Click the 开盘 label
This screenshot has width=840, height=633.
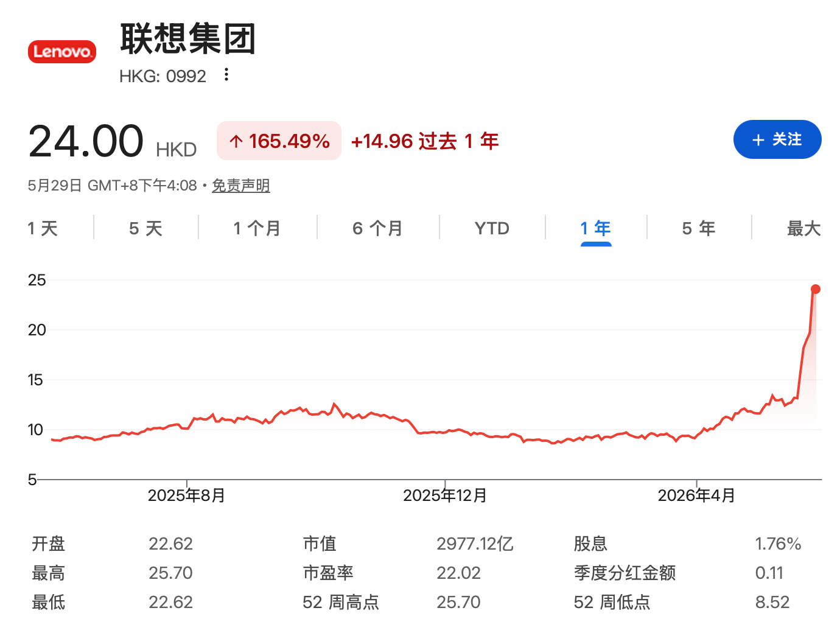48,544
